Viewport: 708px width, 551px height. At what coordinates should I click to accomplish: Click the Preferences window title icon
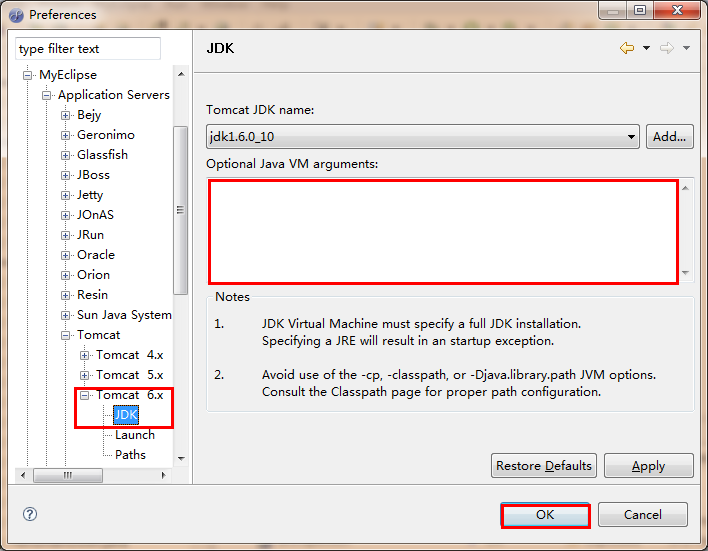tap(16, 15)
